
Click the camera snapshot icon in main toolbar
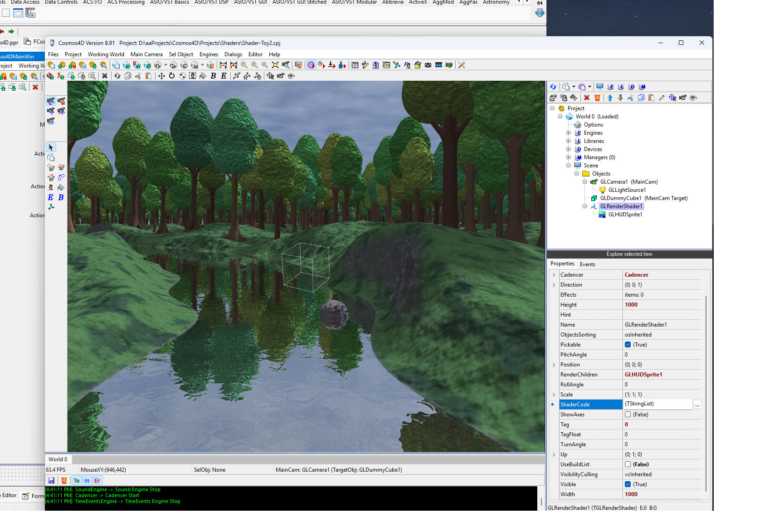point(428,65)
